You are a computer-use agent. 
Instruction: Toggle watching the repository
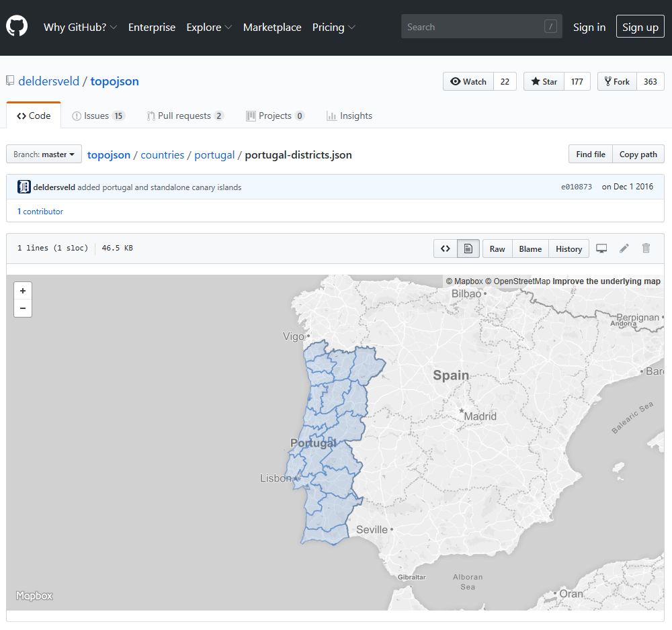[x=468, y=81]
